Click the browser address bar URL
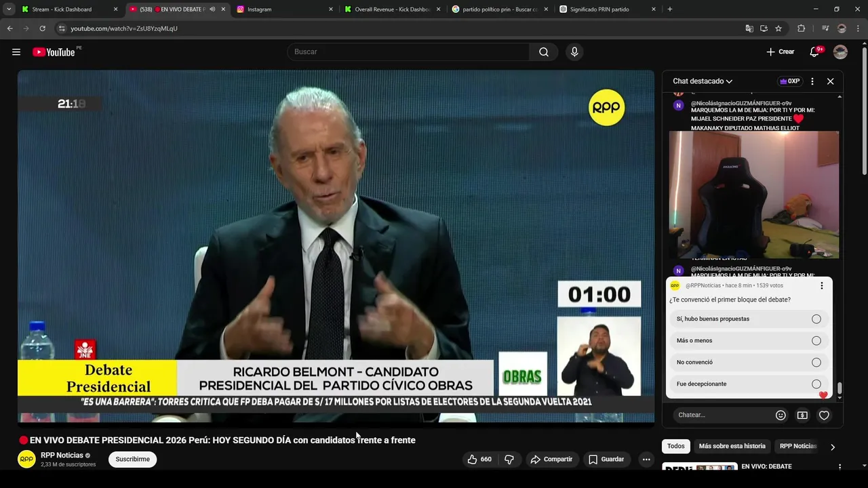 [124, 28]
